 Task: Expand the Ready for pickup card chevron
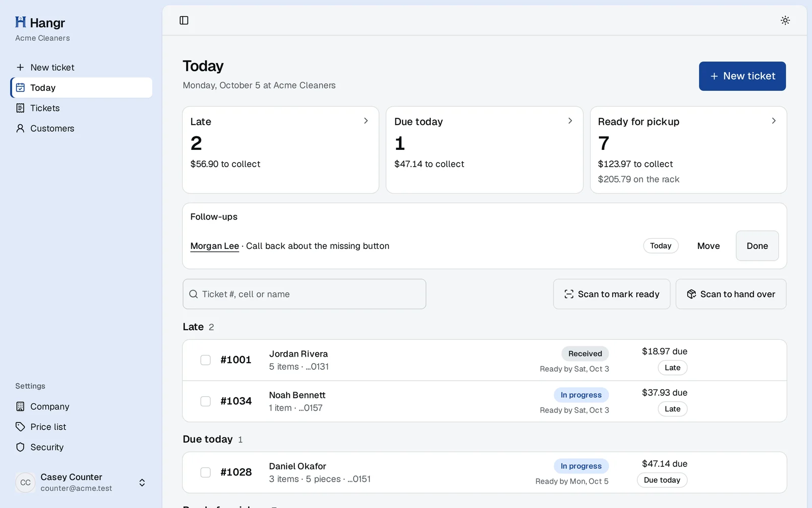[x=773, y=121]
